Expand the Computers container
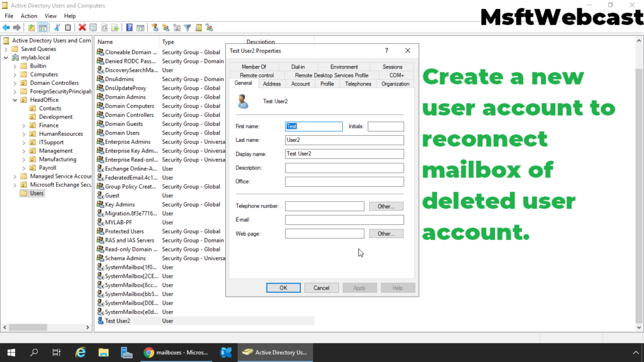644x362 pixels. (x=15, y=75)
